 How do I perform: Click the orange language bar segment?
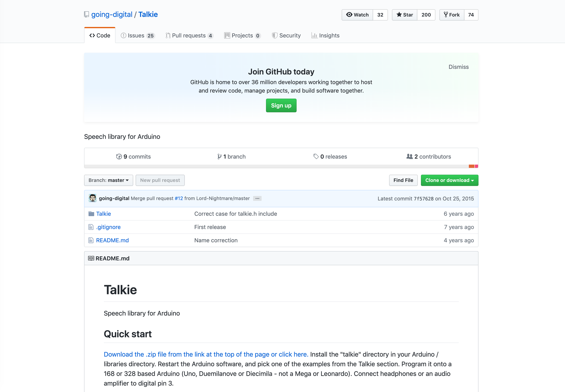pyautogui.click(x=471, y=166)
